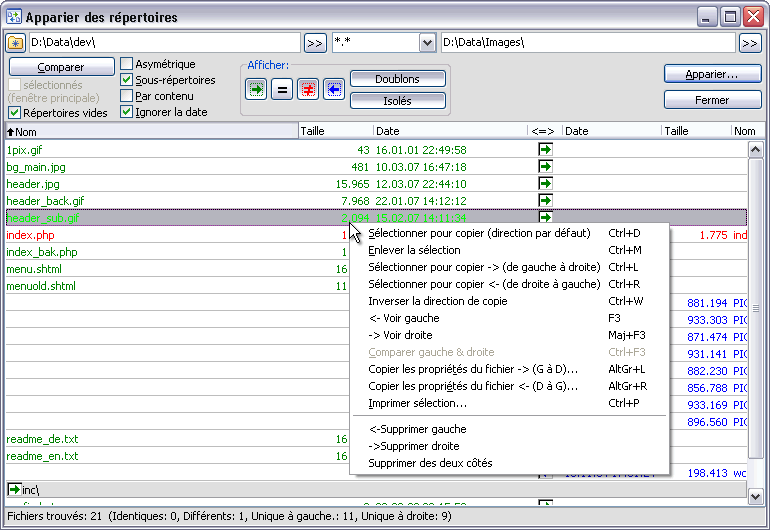Select the index.php file row
The width and height of the screenshot is (770, 530).
coord(177,235)
